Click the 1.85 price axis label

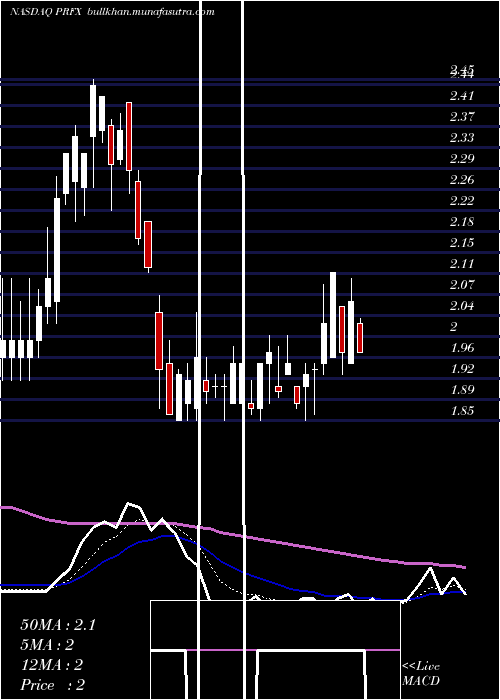462,411
